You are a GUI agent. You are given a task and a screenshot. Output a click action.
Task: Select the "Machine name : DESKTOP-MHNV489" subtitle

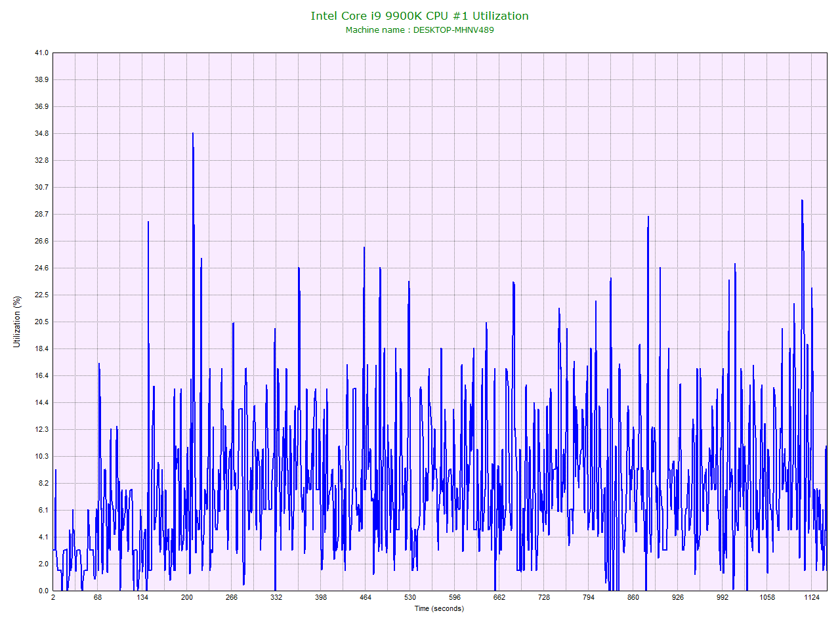coord(419,30)
